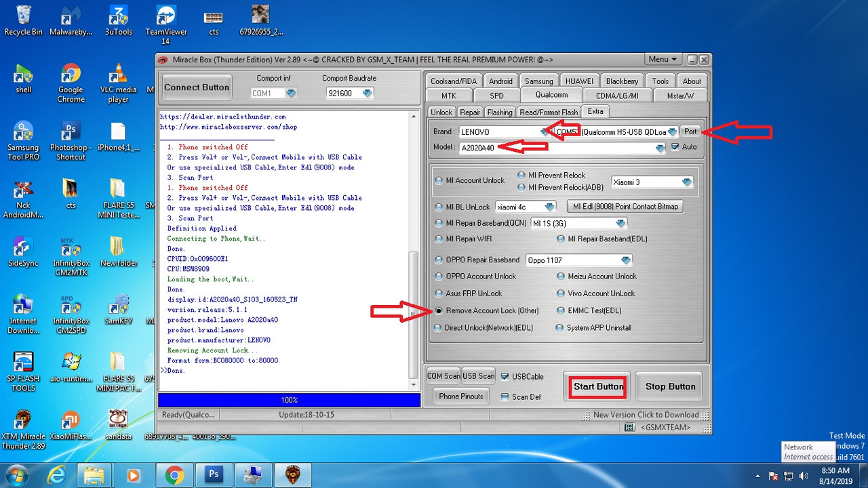Click the Phone Pinouts button

461,396
